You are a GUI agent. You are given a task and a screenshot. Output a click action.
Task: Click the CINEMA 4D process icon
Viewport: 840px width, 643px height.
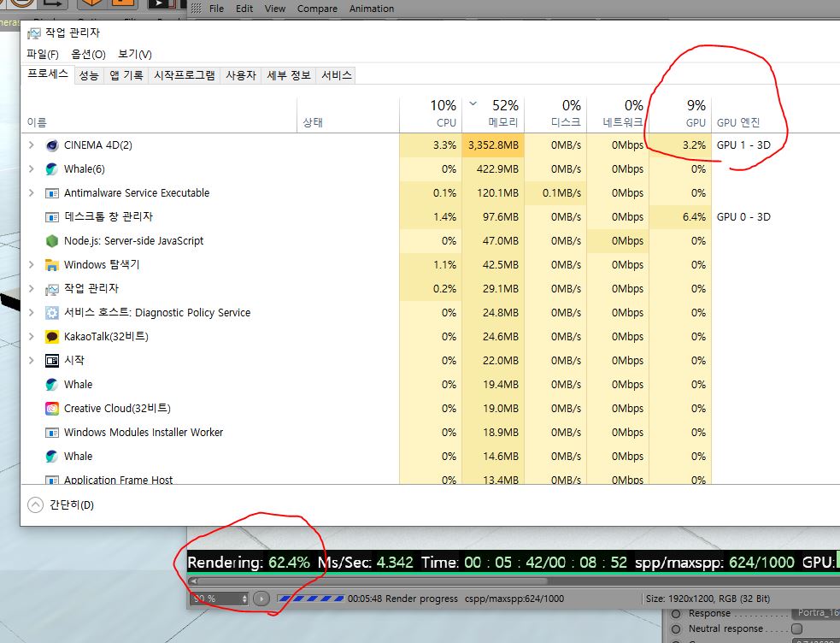pos(52,145)
